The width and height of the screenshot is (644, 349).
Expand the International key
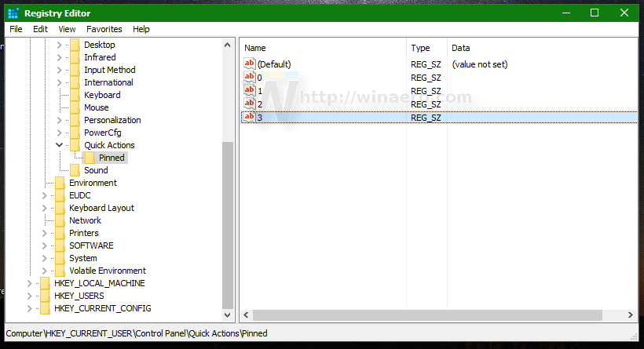59,82
